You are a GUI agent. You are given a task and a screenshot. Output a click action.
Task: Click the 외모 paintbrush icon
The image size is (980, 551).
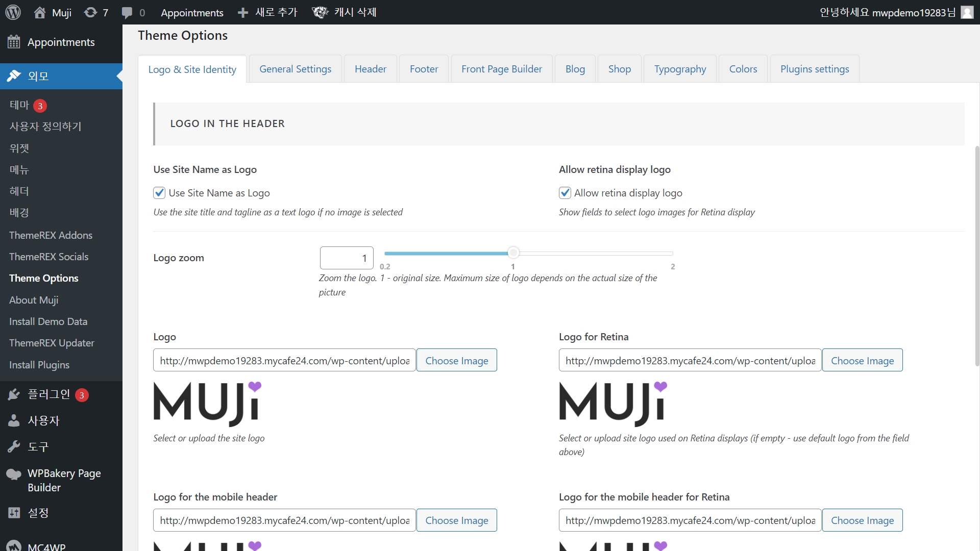pos(14,76)
